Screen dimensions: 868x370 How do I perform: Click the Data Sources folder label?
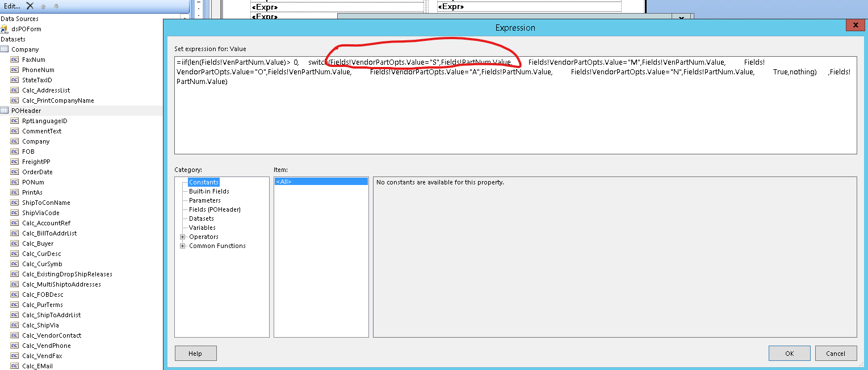[19, 19]
